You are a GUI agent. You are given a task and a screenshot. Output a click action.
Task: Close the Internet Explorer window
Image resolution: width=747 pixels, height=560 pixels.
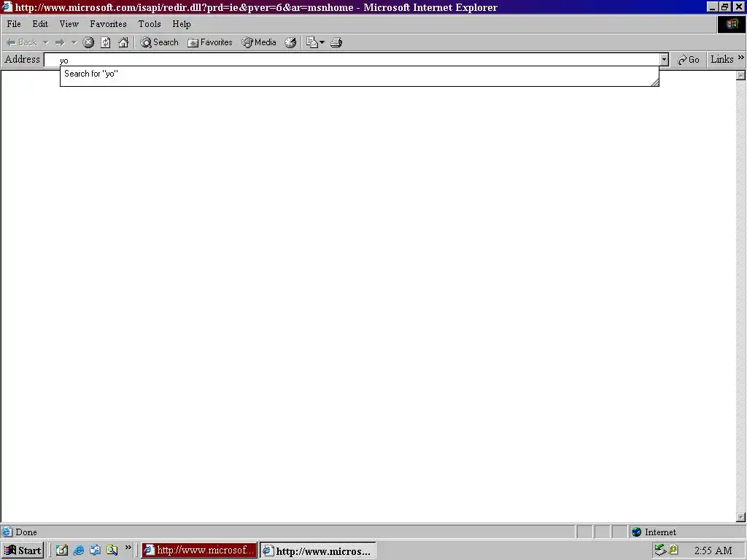coord(739,7)
